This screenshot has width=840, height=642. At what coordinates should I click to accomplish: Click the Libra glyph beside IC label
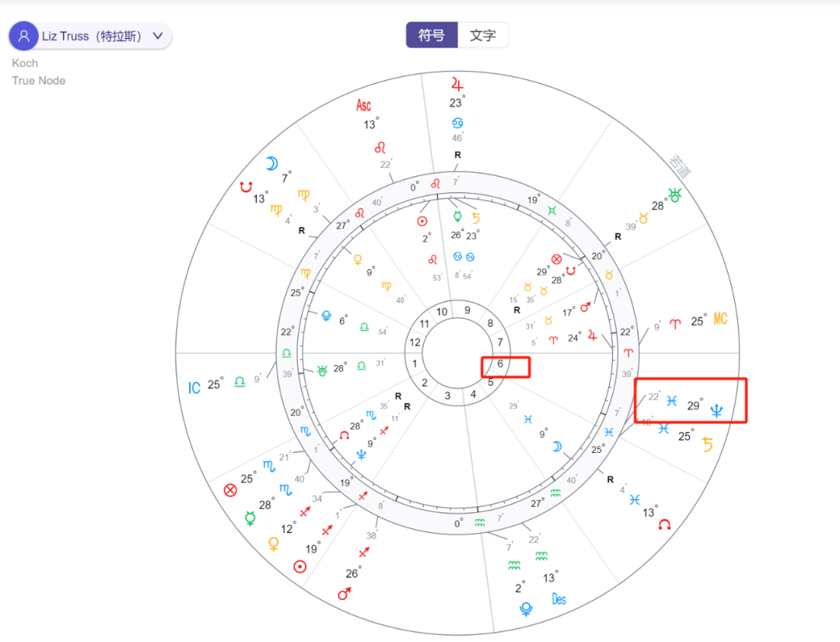[x=240, y=381]
